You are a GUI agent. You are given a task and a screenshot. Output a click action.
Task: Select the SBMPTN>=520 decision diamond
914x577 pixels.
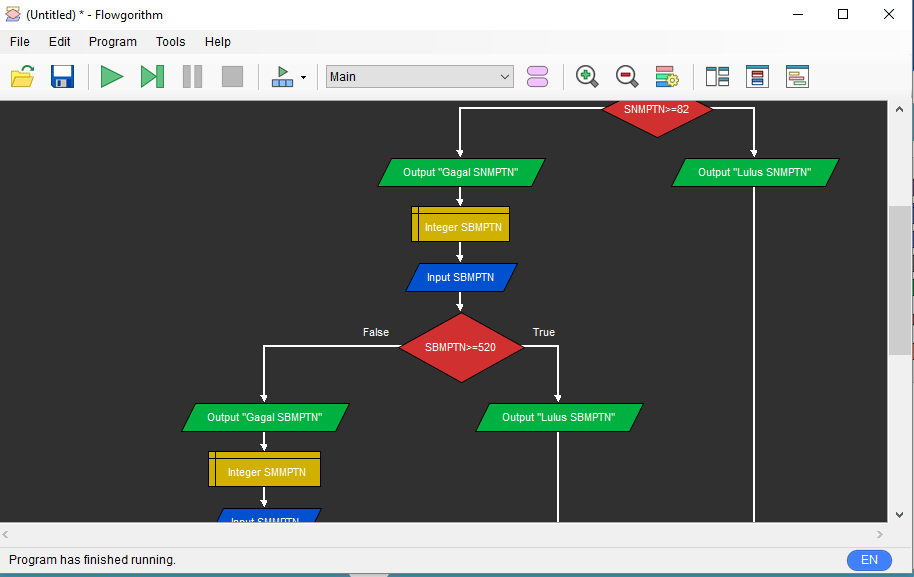460,348
